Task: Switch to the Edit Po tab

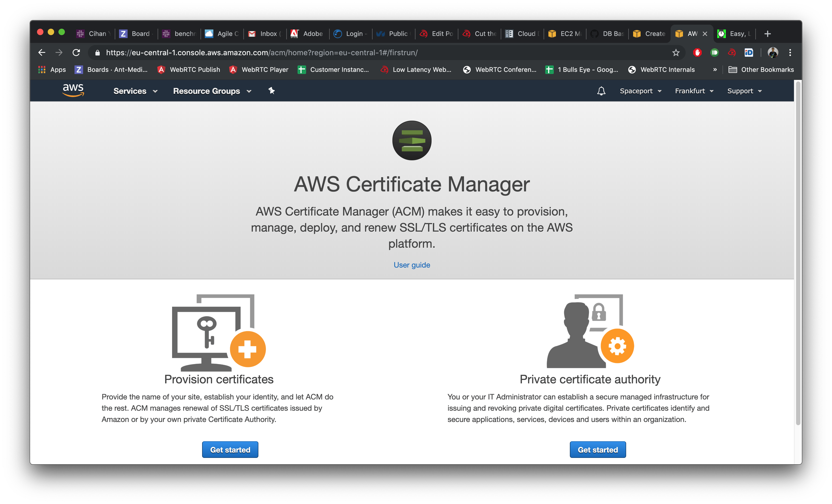Action: pyautogui.click(x=437, y=34)
